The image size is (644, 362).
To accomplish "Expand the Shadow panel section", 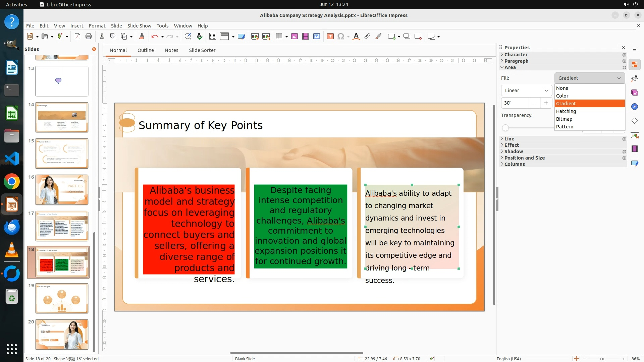I will pos(514,152).
